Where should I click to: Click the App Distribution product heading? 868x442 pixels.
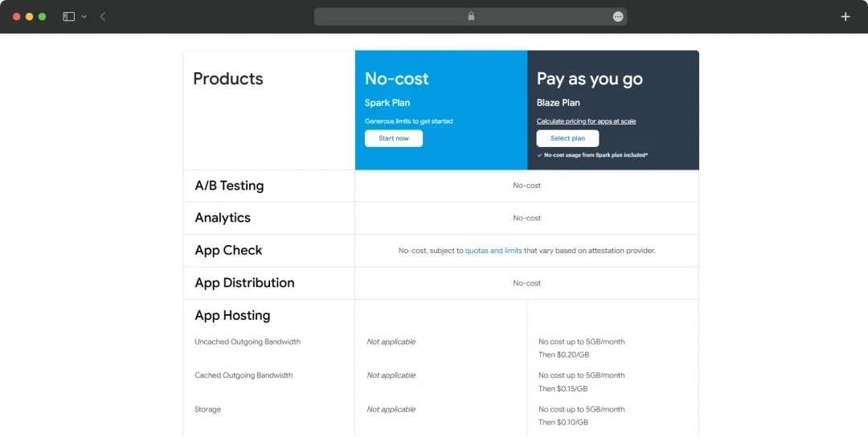click(x=244, y=283)
